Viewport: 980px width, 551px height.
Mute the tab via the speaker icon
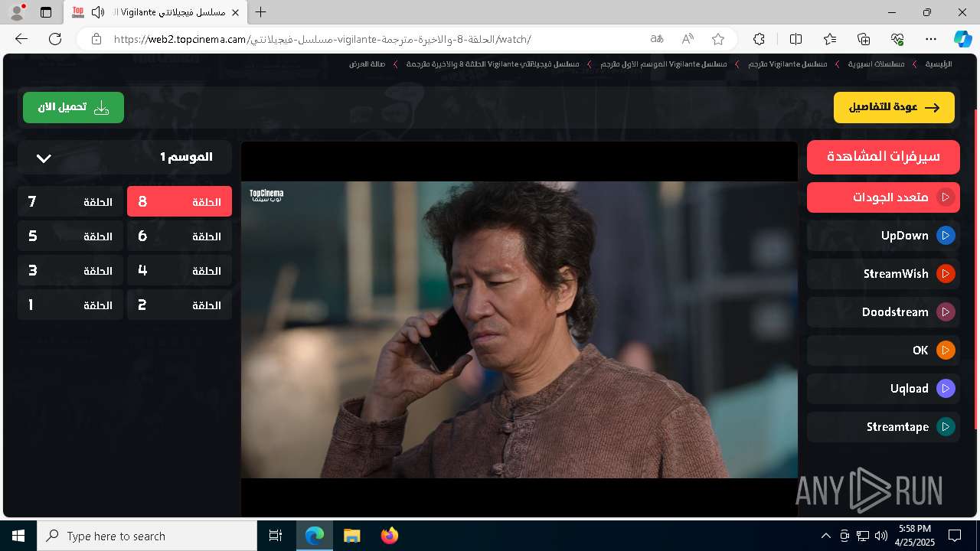pyautogui.click(x=98, y=12)
